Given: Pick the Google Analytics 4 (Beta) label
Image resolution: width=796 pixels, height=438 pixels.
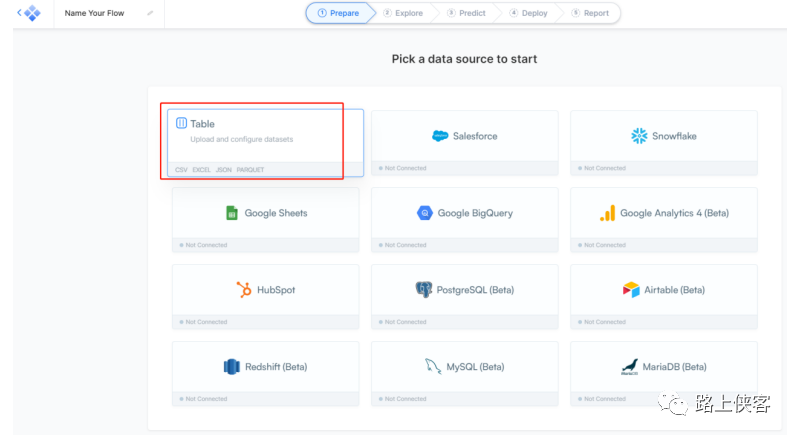Looking at the screenshot, I should 674,213.
